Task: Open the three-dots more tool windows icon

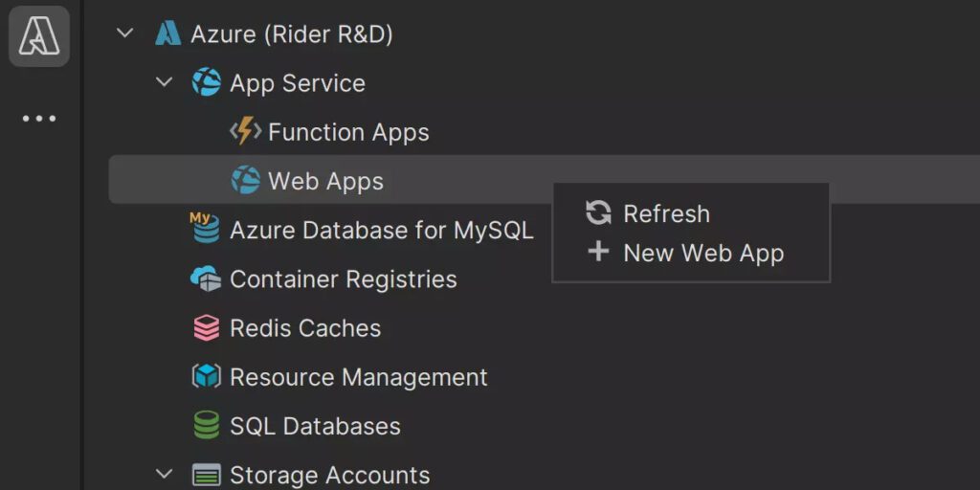Action: click(38, 118)
